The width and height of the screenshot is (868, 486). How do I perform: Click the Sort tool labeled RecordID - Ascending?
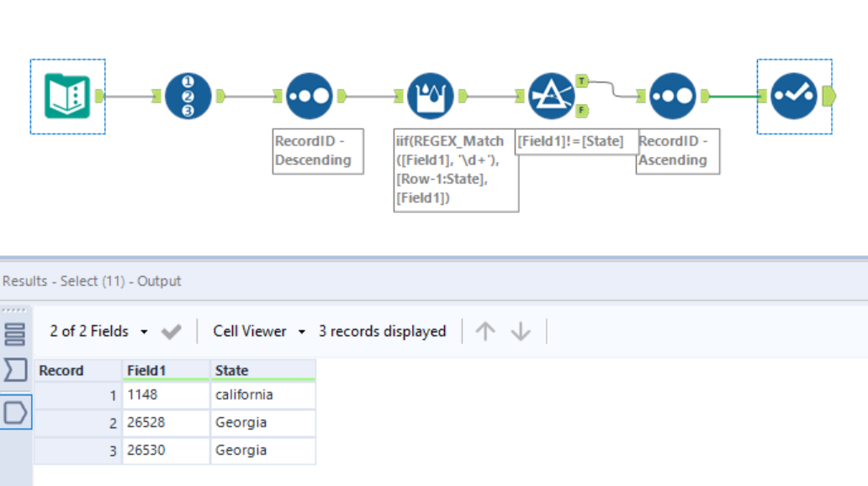click(x=673, y=97)
